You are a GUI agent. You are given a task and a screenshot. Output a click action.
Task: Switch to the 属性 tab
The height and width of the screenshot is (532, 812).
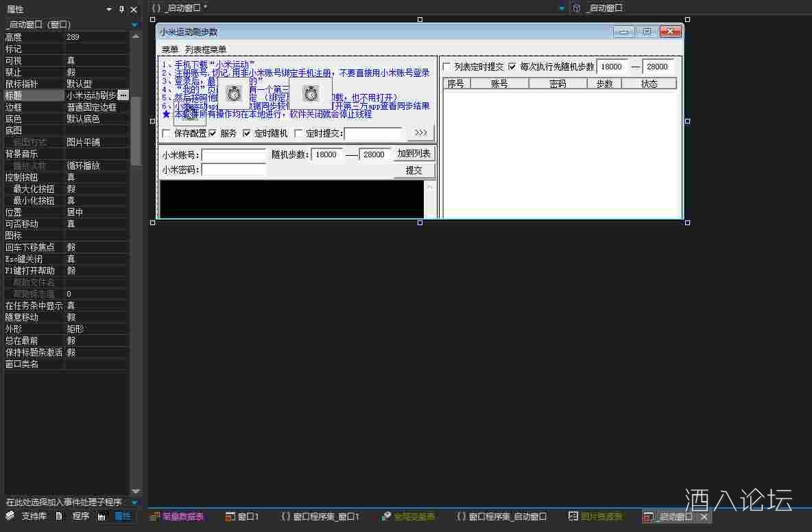116,516
